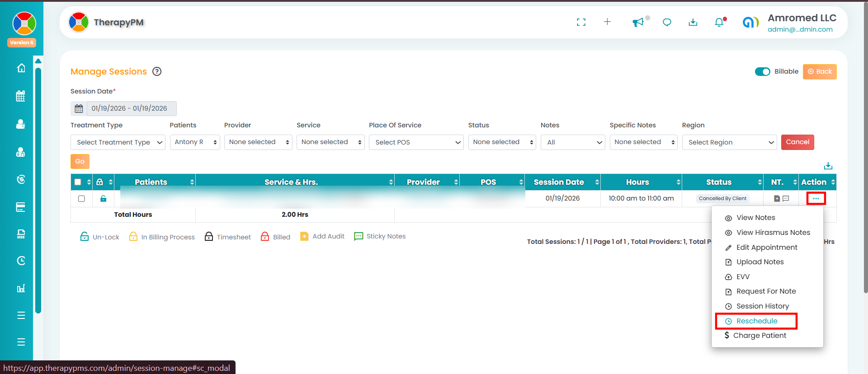This screenshot has width=868, height=374.
Task: Open the chat bubble icon
Action: tap(667, 22)
